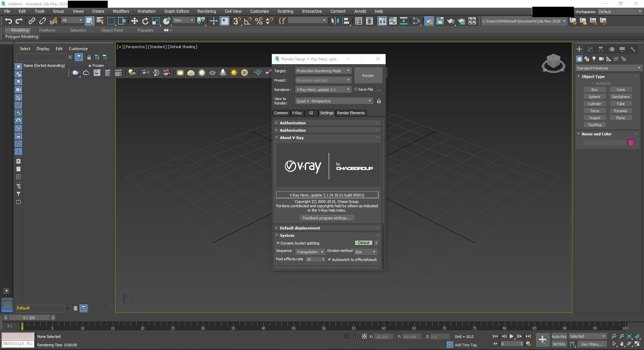644x350 pixels.
Task: Open the Workspaces Default dropdown
Action: pos(620,12)
